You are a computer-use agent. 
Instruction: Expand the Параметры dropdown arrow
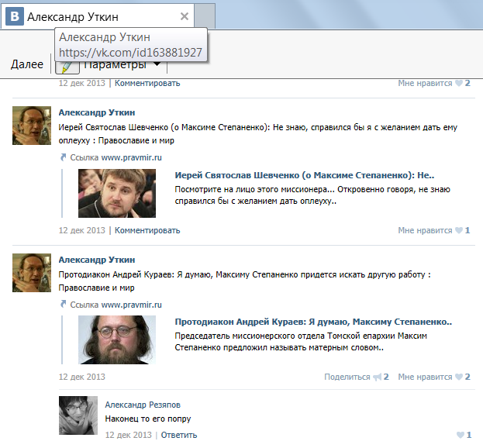point(157,64)
